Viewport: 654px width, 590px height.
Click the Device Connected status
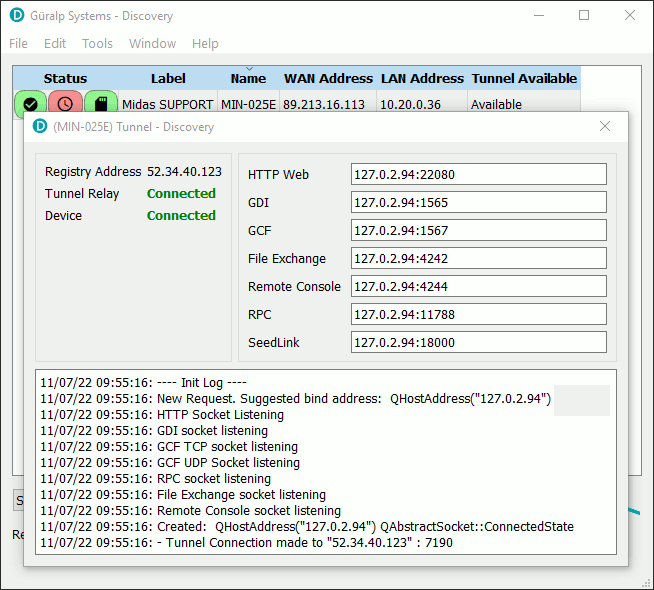point(181,216)
